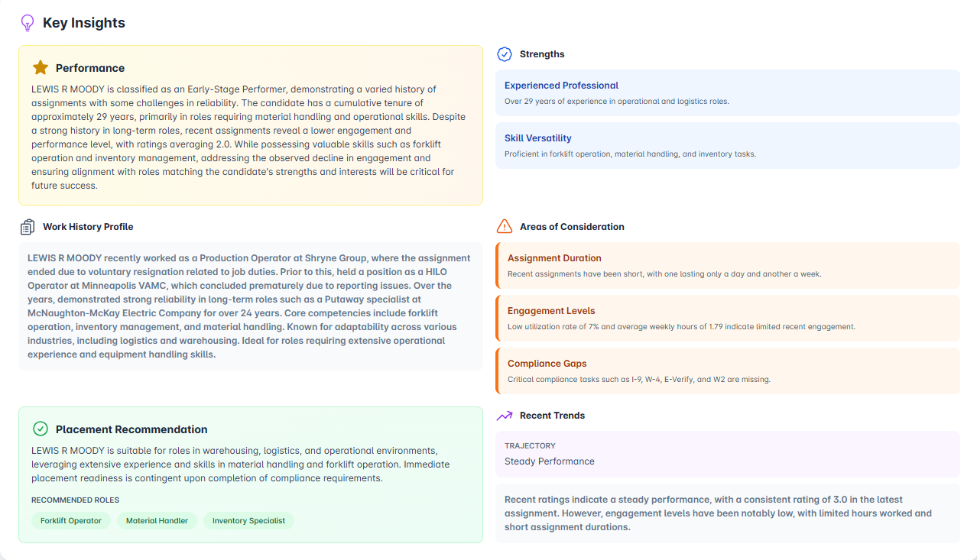
Task: Click the Placement Recommendation green check icon
Action: pos(41,429)
